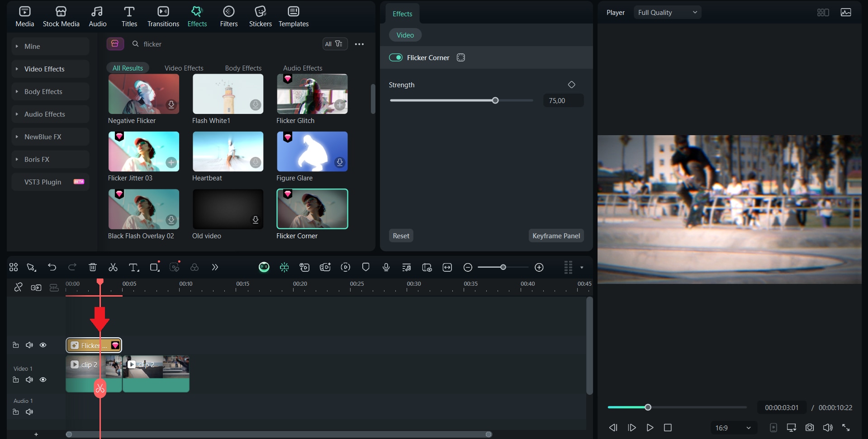Viewport: 868px width, 439px height.
Task: Select the Video pill in Effects panel
Action: [405, 35]
